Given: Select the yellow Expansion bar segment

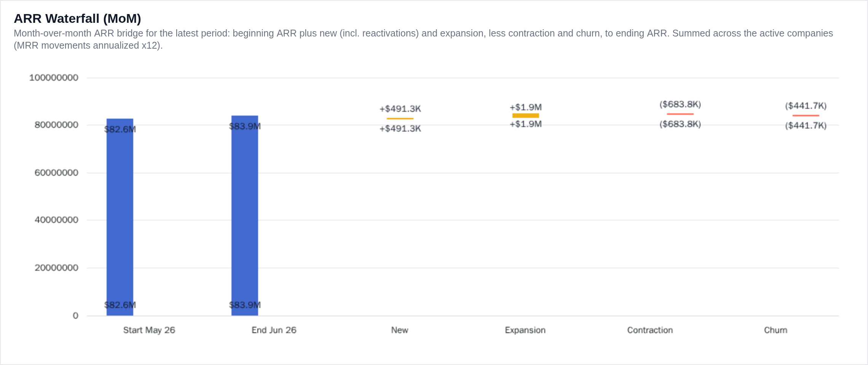Looking at the screenshot, I should point(526,116).
